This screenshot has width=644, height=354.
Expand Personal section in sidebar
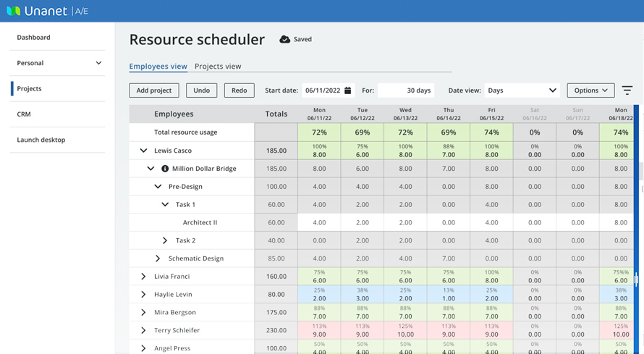[98, 63]
